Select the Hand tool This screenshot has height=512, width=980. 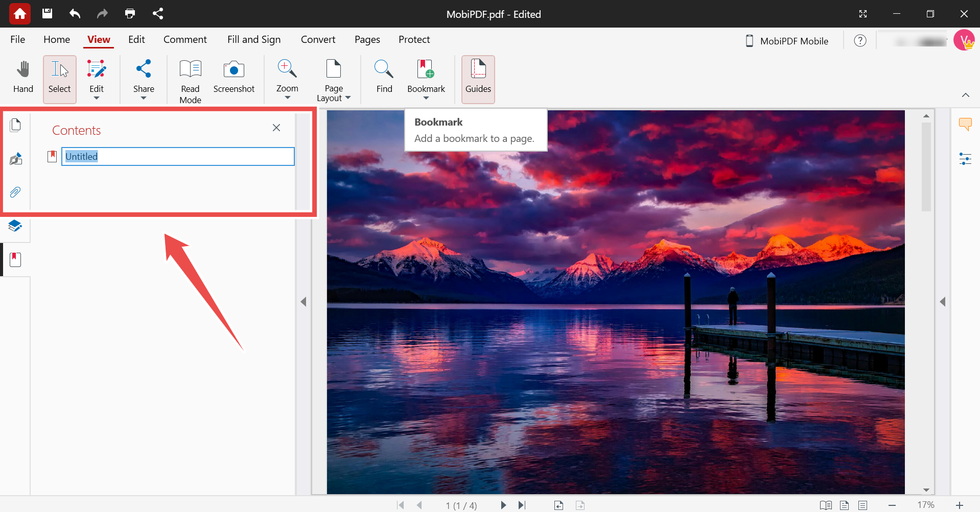22,77
